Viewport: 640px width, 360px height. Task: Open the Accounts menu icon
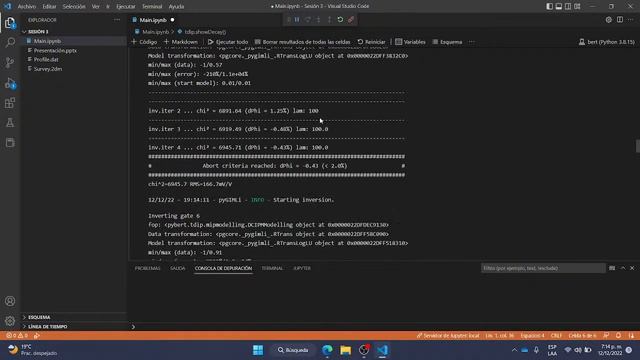coord(10,301)
